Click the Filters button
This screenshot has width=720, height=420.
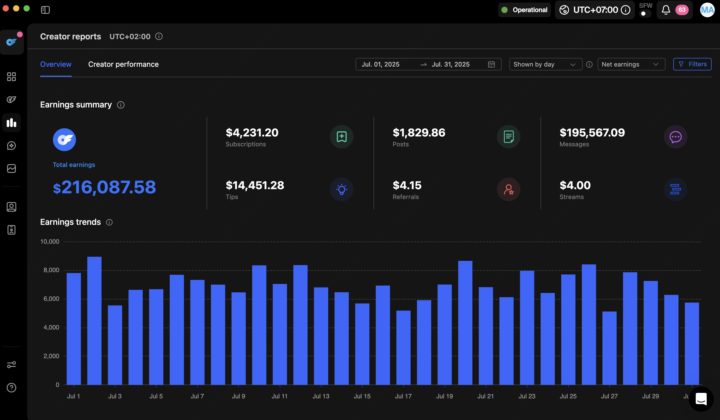coord(692,64)
